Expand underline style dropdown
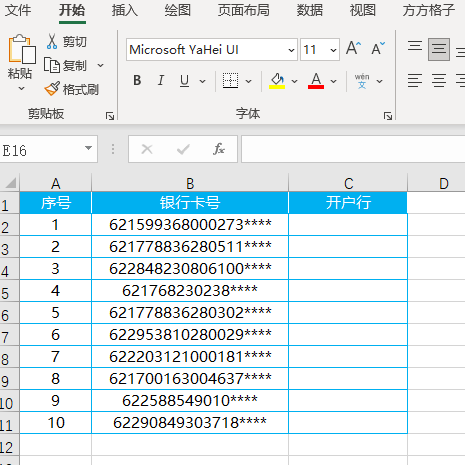Image resolution: width=465 pixels, height=465 pixels. click(202, 81)
